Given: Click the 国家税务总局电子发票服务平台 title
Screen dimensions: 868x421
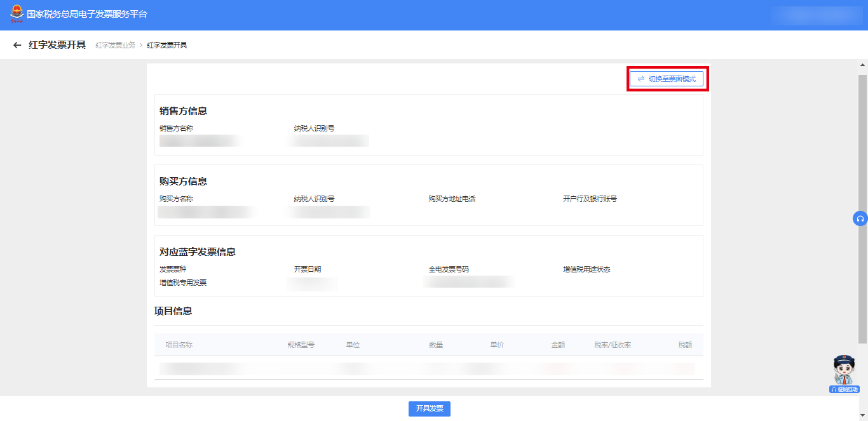Looking at the screenshot, I should (87, 14).
